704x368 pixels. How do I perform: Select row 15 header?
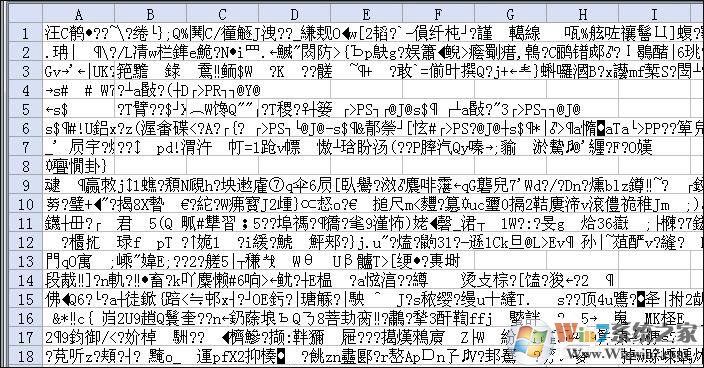tap(26, 299)
